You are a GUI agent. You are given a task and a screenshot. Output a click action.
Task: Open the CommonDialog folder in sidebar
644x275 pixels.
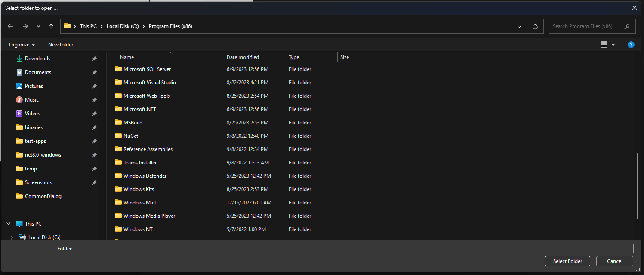pos(43,196)
